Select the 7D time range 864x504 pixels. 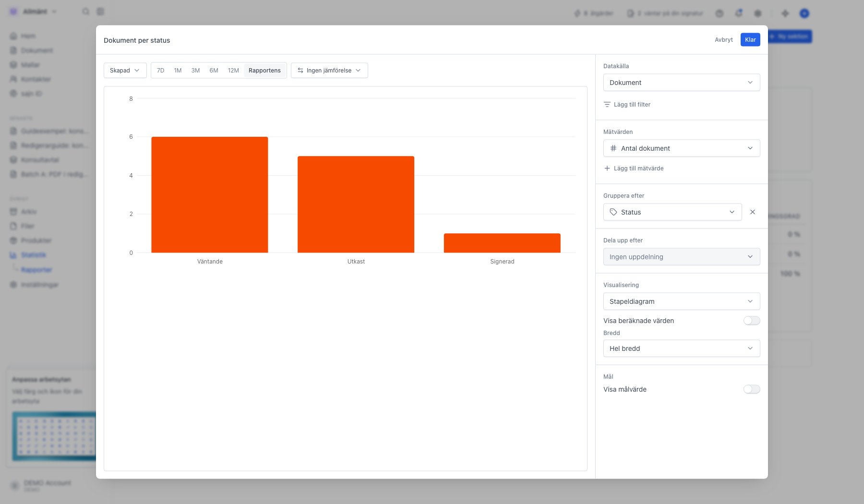click(x=161, y=71)
